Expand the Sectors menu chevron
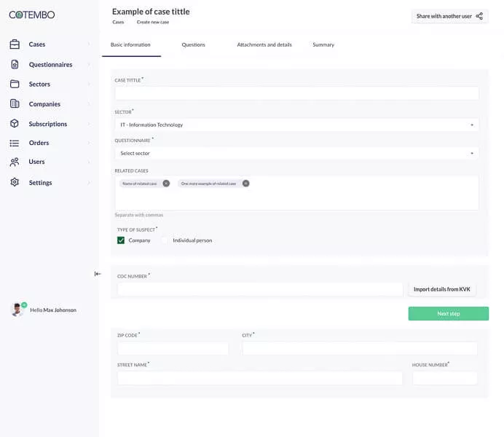This screenshot has height=437, width=504. click(x=89, y=84)
